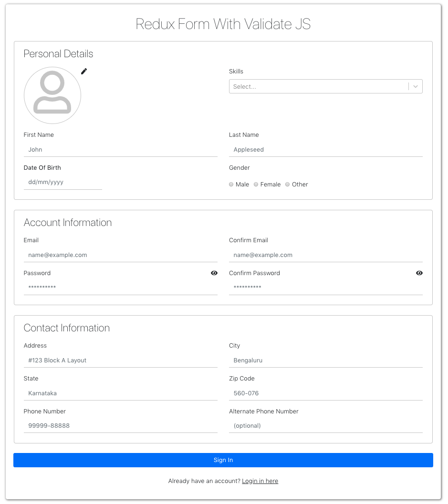The width and height of the screenshot is (448, 504).
Task: Click the profile avatar placeholder image
Action: point(52,95)
